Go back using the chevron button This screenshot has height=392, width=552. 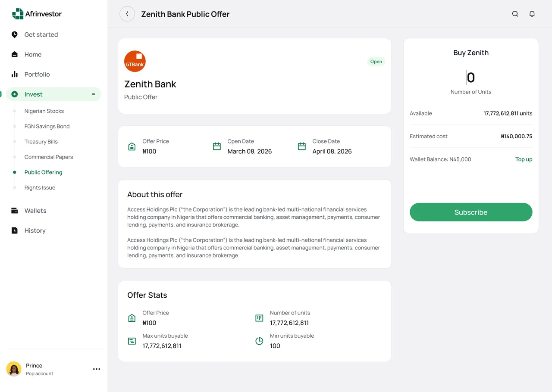coord(127,14)
